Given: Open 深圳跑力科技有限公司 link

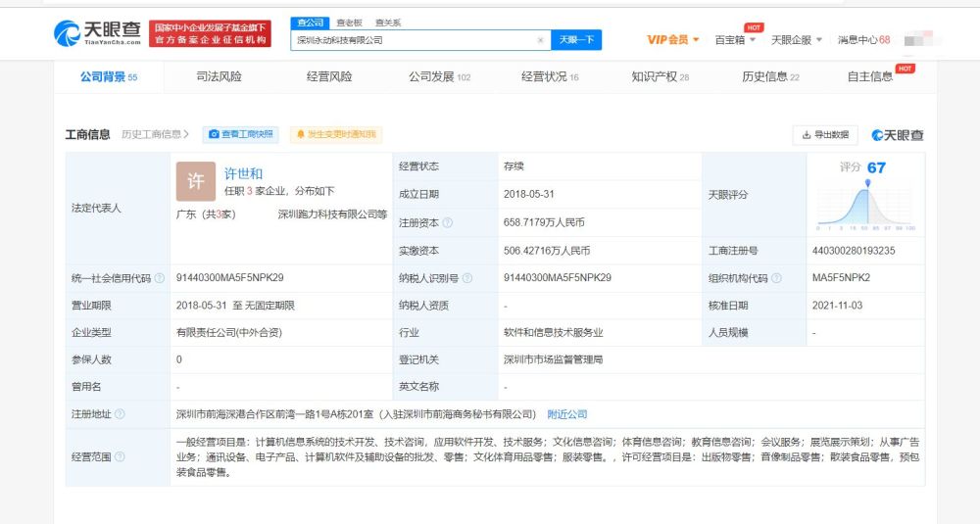Looking at the screenshot, I should pos(332,214).
